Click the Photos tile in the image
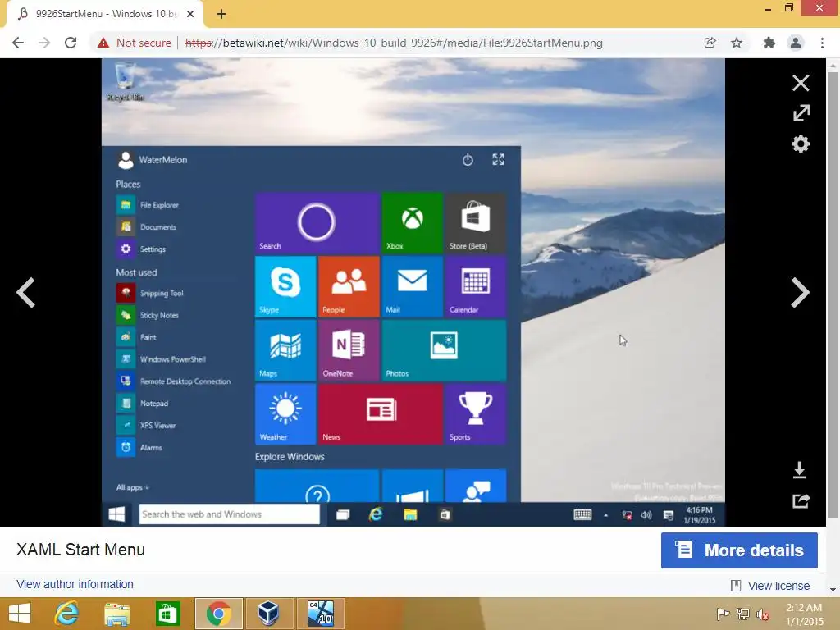The image size is (840, 630). (444, 350)
